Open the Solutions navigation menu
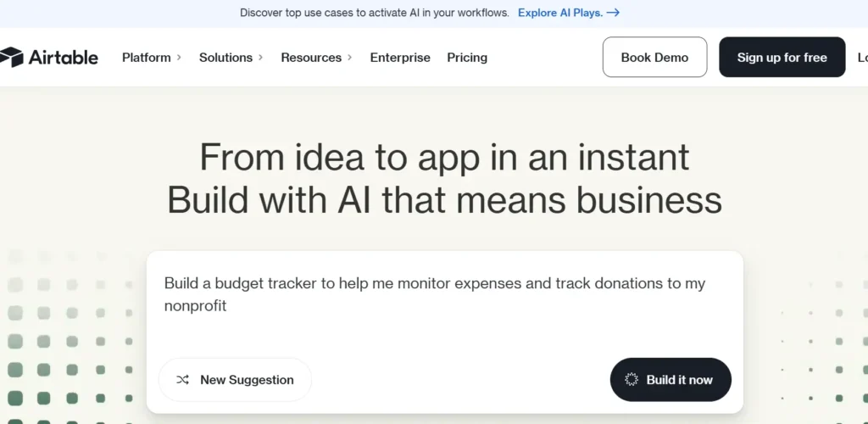This screenshot has width=868, height=424. click(225, 58)
